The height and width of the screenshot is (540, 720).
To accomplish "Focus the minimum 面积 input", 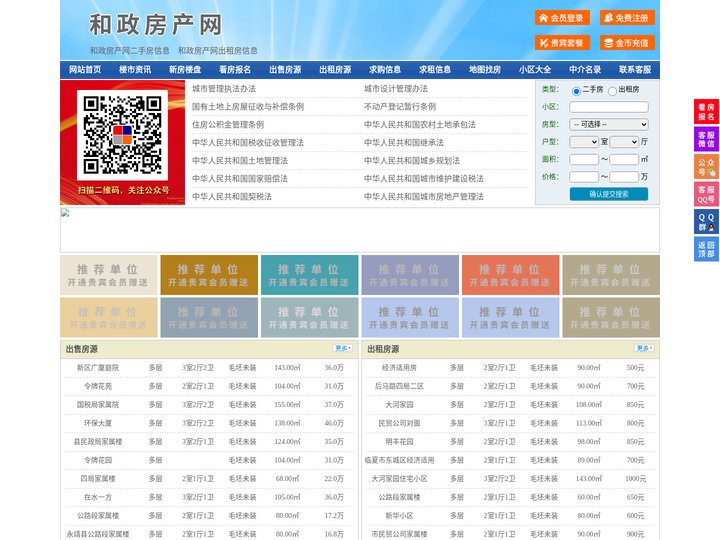I will [584, 159].
